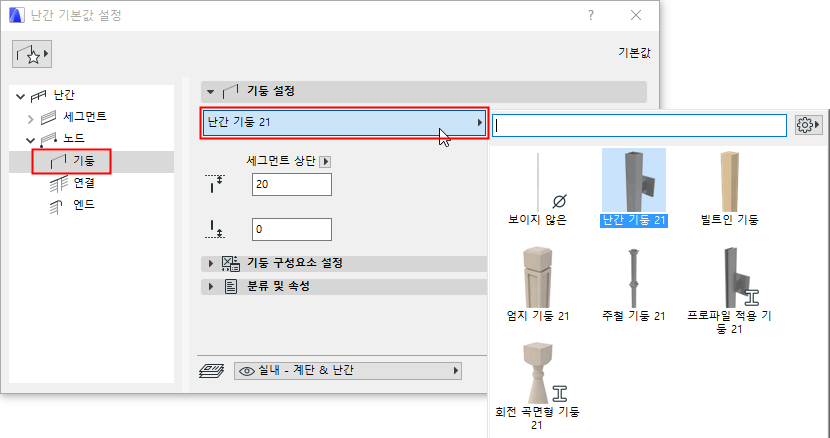This screenshot has height=438, width=830.
Task: Click the top offset field showing 20
Action: click(x=292, y=184)
